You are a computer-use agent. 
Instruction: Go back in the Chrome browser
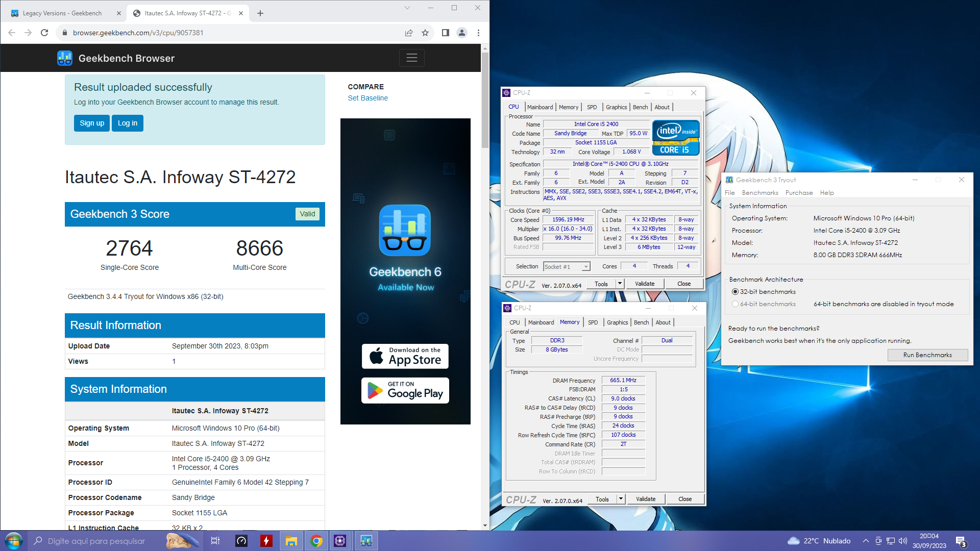pos(12,33)
